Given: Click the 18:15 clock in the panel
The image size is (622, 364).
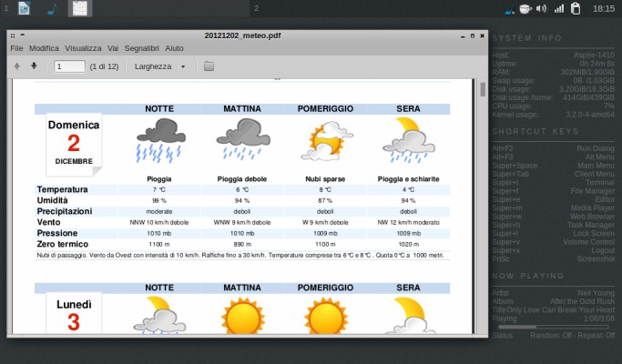Looking at the screenshot, I should tap(603, 8).
